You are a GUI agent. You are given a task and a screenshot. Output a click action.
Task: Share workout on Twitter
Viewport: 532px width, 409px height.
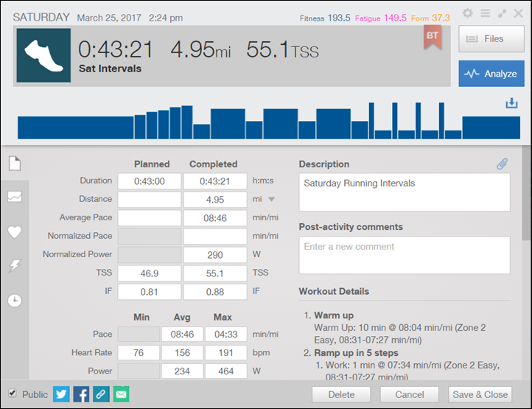[61, 394]
